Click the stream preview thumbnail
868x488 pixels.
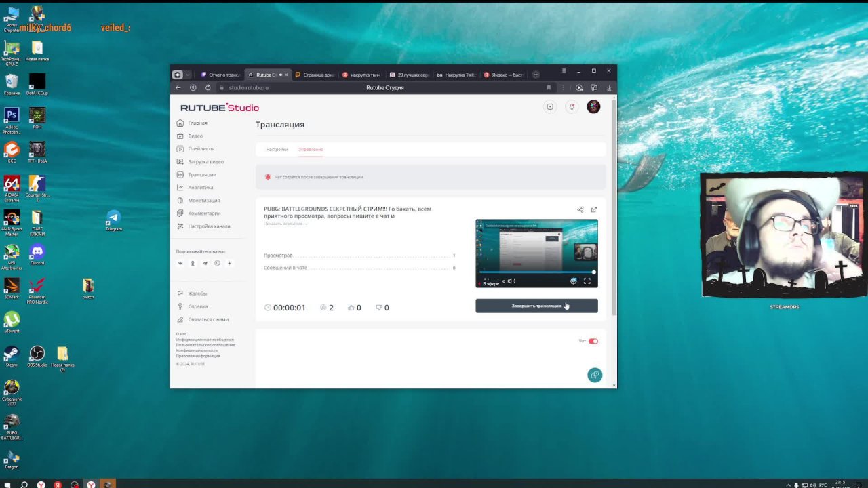536,253
